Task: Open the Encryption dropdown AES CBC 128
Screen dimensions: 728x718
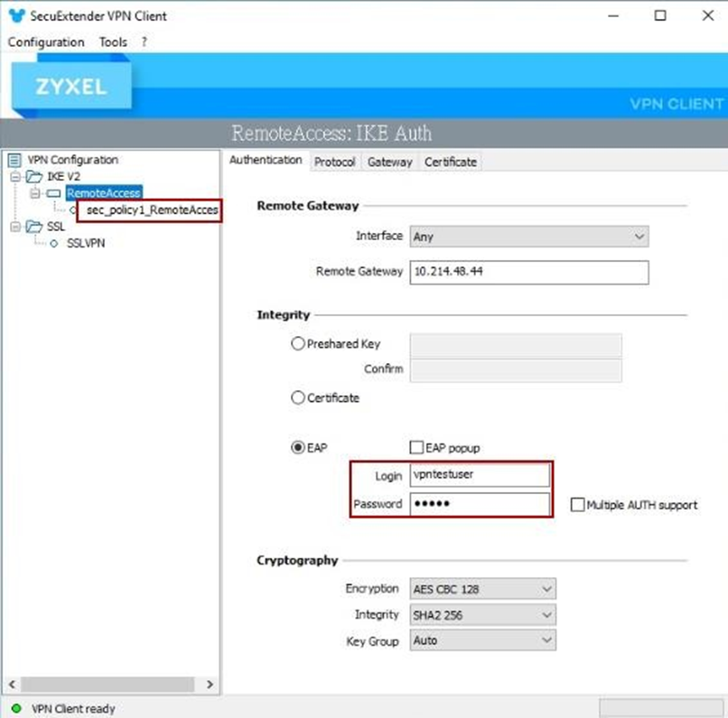Action: (x=482, y=589)
